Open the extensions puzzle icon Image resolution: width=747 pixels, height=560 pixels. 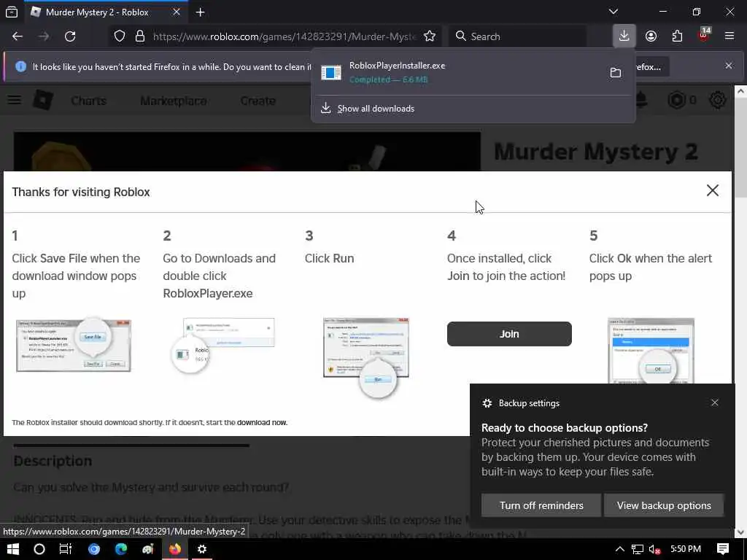click(677, 36)
